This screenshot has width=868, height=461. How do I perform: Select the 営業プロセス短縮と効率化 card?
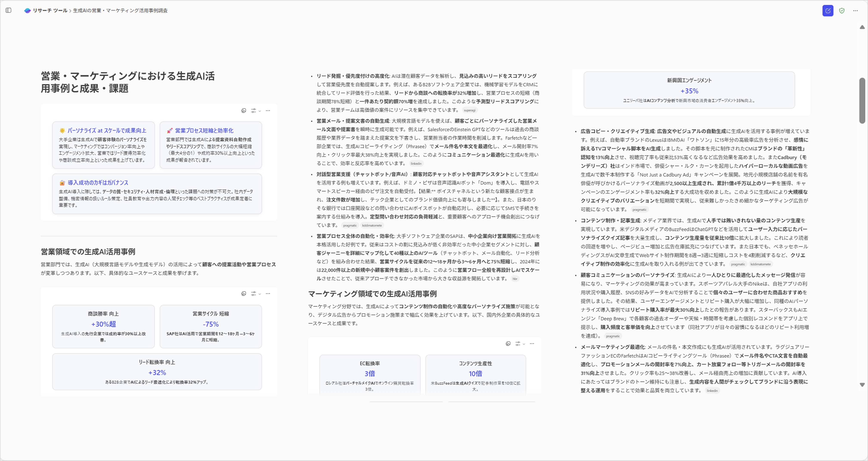click(211, 145)
